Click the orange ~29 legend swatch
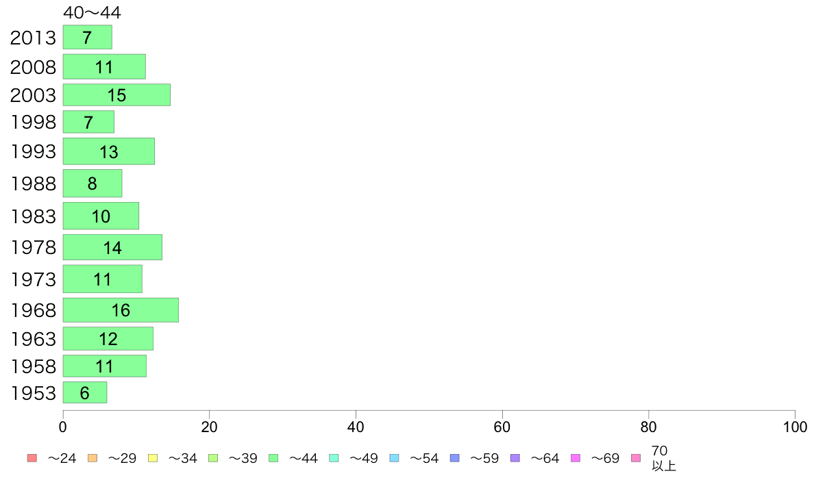Viewport: 814px width, 504px height. coord(92,458)
